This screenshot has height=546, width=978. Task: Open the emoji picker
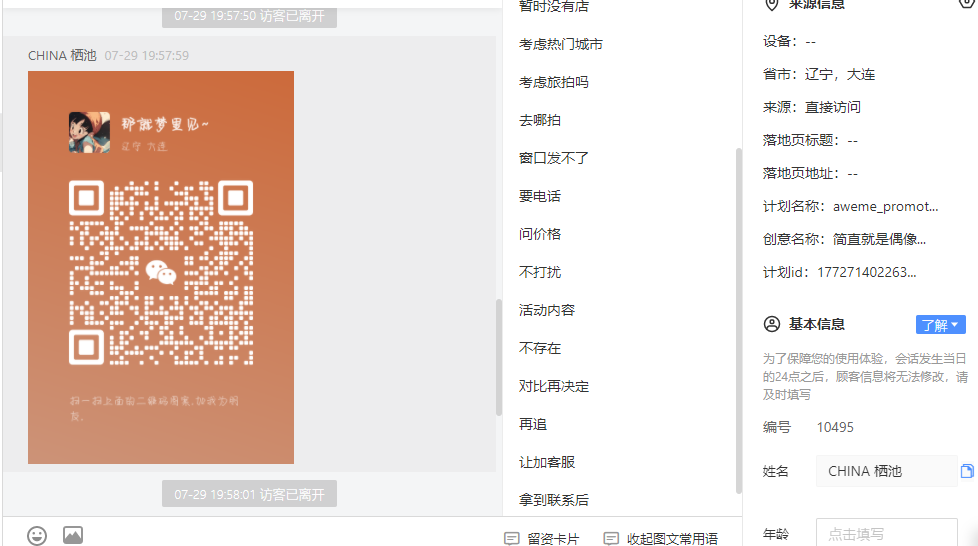37,535
